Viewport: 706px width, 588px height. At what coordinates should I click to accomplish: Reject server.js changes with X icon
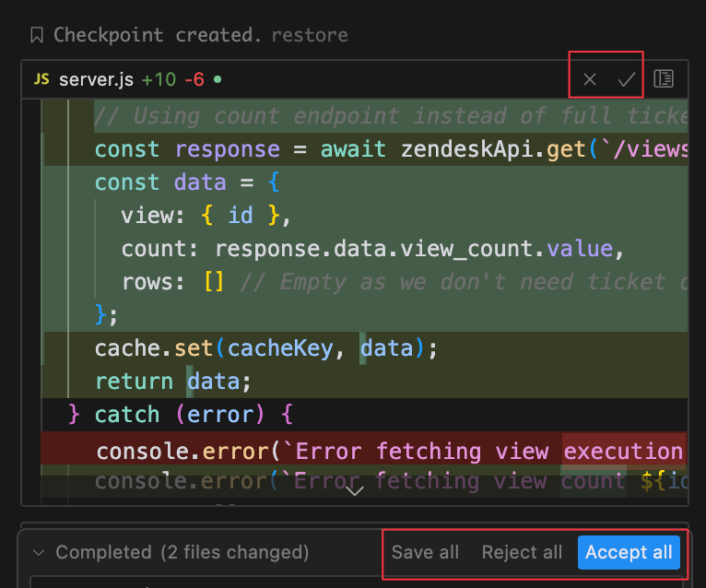coord(590,79)
